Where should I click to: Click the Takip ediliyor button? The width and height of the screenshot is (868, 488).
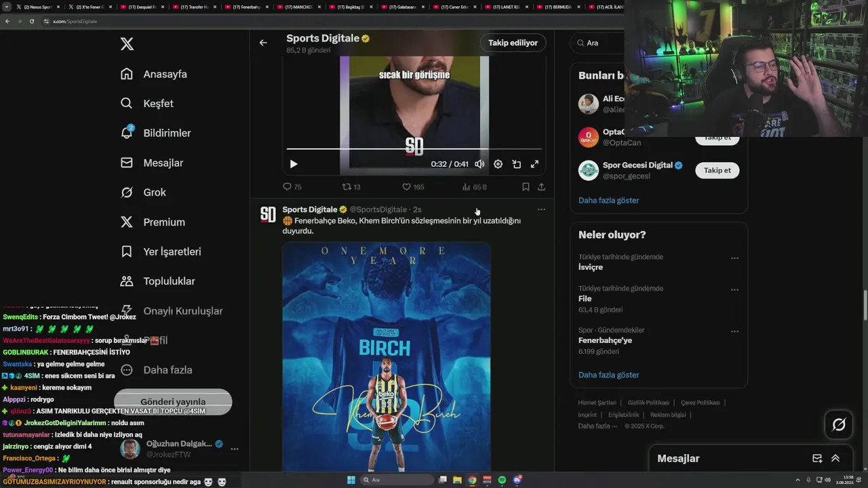[513, 43]
